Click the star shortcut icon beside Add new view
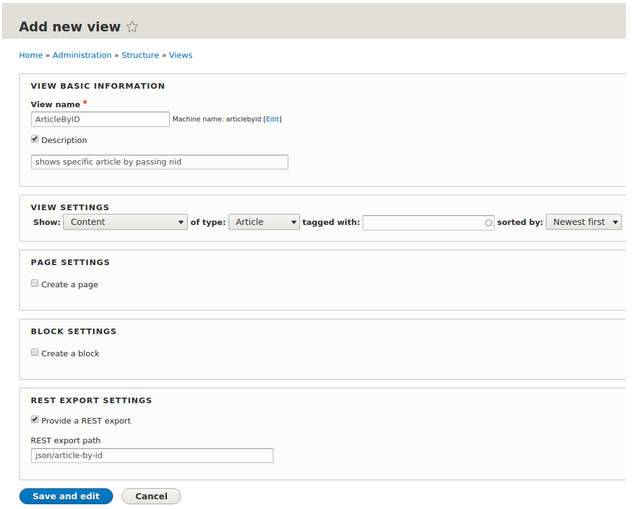The height and width of the screenshot is (509, 636). click(132, 27)
